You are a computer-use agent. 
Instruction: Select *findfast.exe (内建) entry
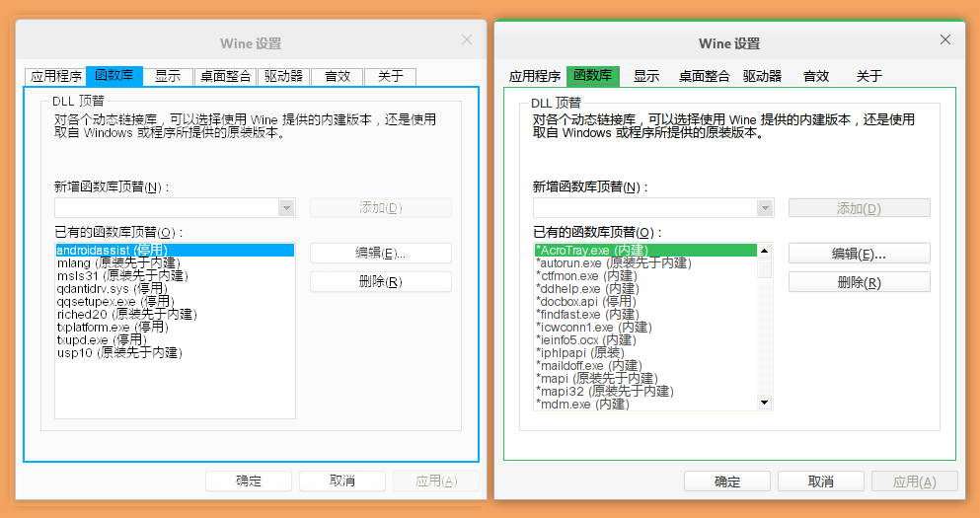[x=645, y=315]
